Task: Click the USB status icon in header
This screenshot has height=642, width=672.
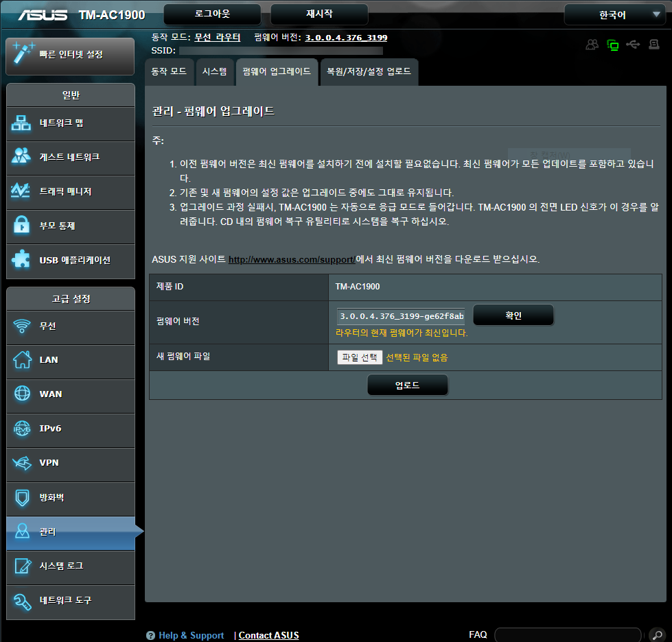Action: [x=633, y=44]
